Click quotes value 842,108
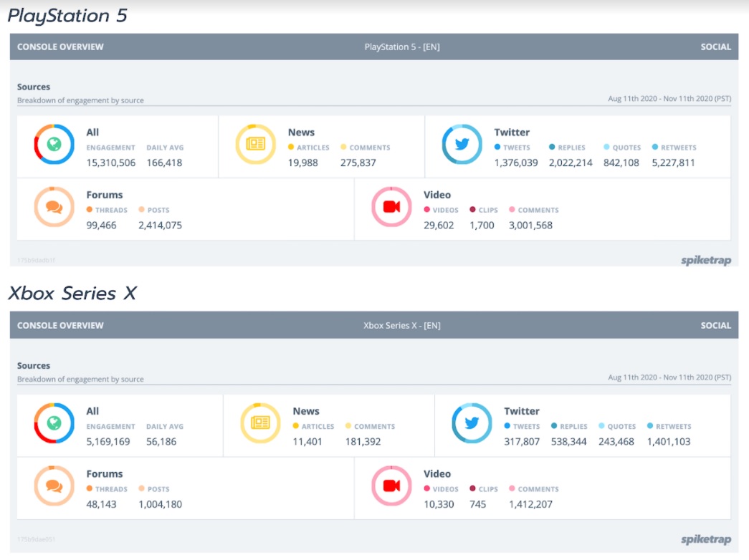This screenshot has height=560, width=749. (621, 163)
